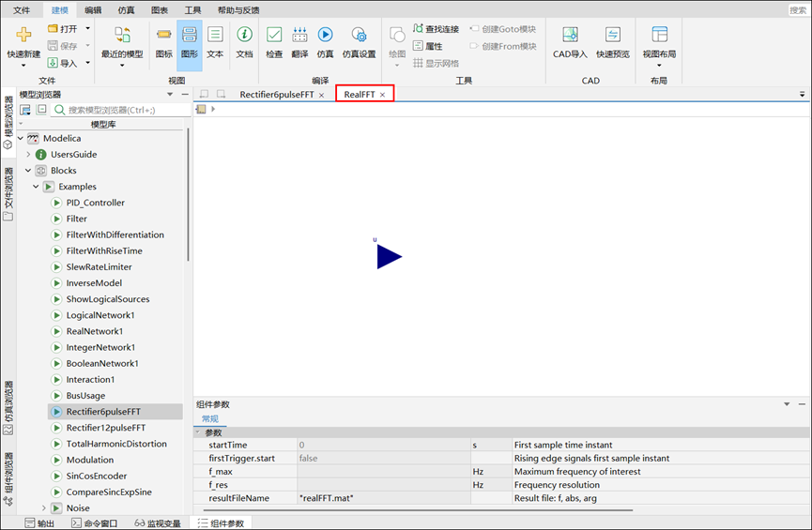812x530 pixels.
Task: Select the 常规 parameters tab
Action: click(209, 418)
